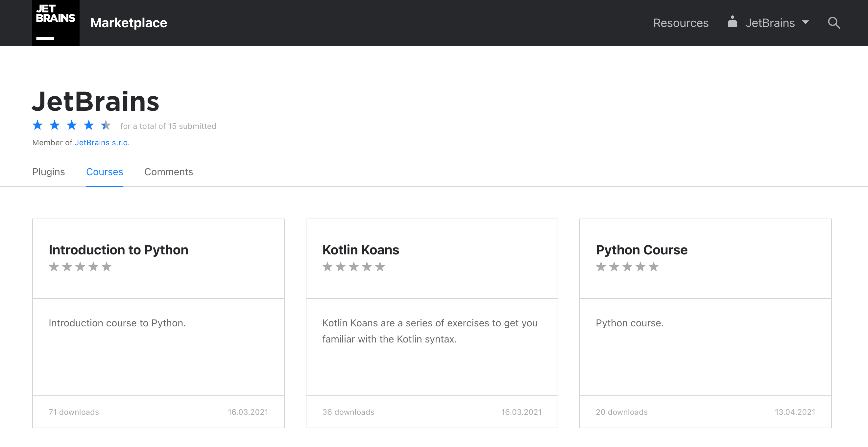Click the user profile avatar icon
The width and height of the screenshot is (868, 447).
tap(732, 22)
